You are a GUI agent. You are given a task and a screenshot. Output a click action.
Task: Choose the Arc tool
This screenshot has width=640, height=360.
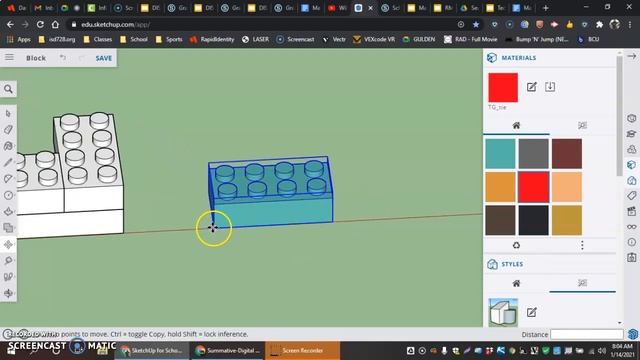(8, 179)
